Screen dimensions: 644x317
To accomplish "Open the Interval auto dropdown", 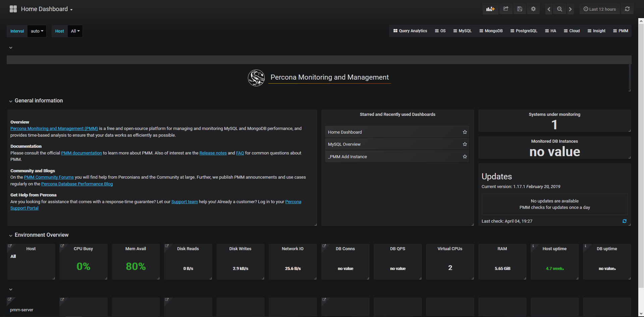I will [x=37, y=31].
